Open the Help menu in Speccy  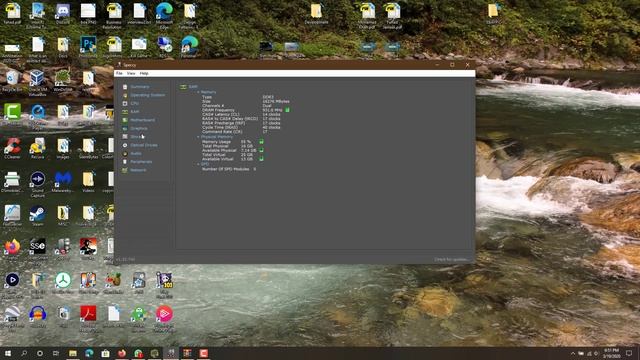(144, 73)
